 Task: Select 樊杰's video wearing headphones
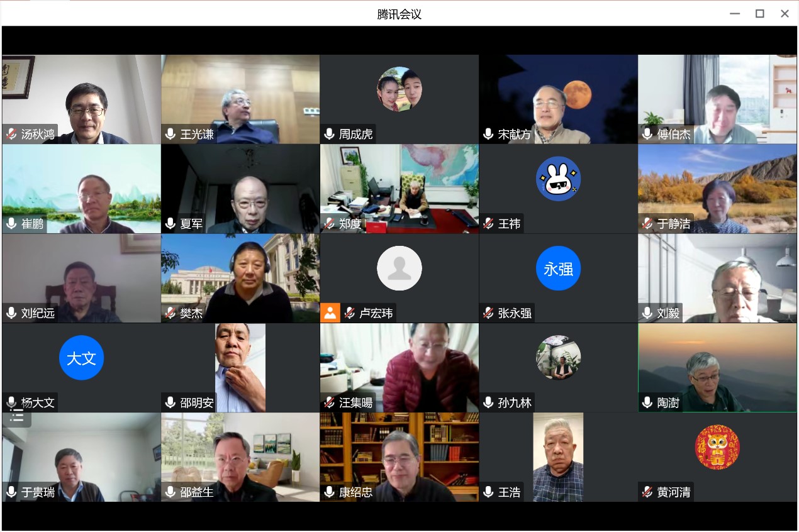pos(240,279)
